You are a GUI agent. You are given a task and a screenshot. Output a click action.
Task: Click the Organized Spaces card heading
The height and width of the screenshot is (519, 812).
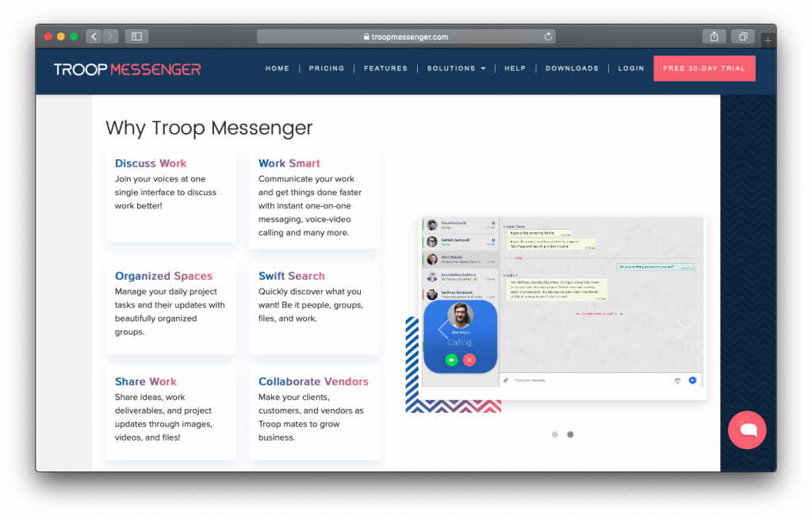(x=163, y=277)
